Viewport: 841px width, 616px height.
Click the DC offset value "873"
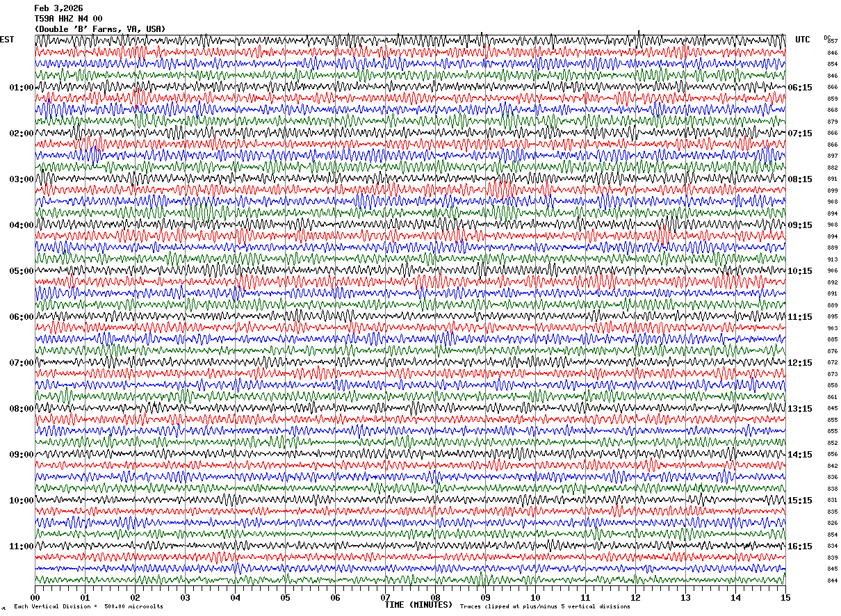pyautogui.click(x=833, y=374)
